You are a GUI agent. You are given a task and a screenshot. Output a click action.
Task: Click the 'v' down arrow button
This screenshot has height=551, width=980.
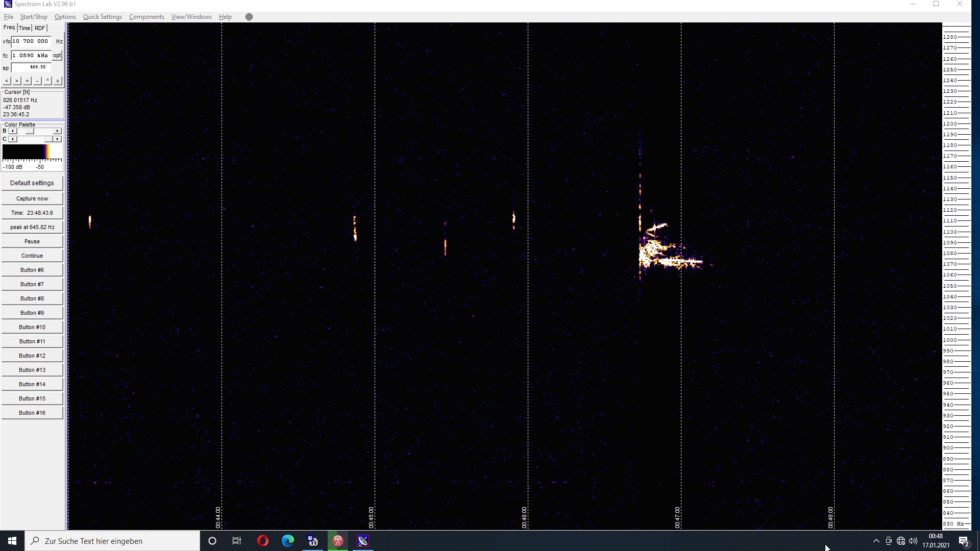58,81
